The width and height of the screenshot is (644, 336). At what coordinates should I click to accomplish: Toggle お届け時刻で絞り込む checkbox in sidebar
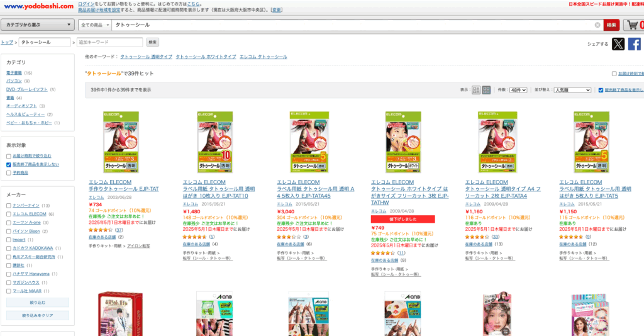pyautogui.click(x=9, y=156)
